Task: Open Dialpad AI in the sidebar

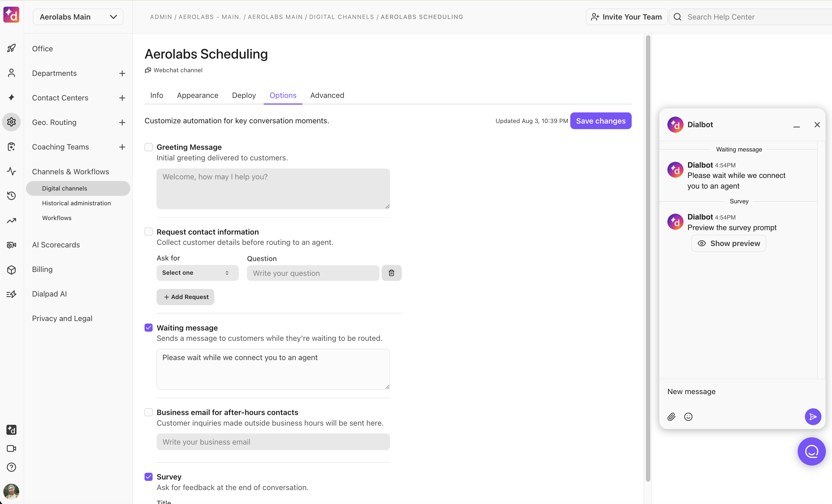Action: [49, 294]
